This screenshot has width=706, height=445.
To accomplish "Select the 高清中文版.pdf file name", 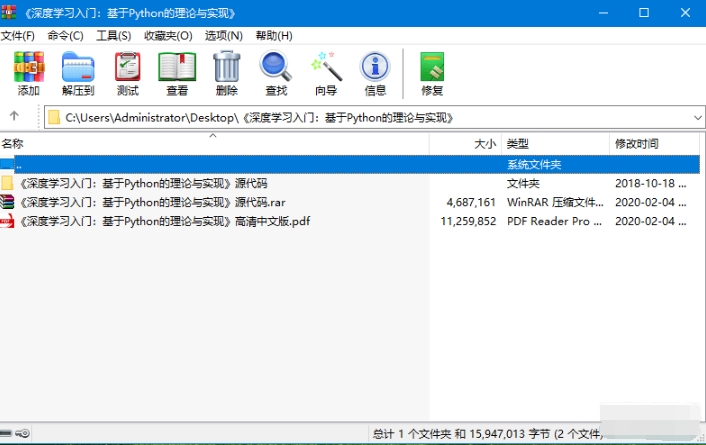I will (x=165, y=221).
